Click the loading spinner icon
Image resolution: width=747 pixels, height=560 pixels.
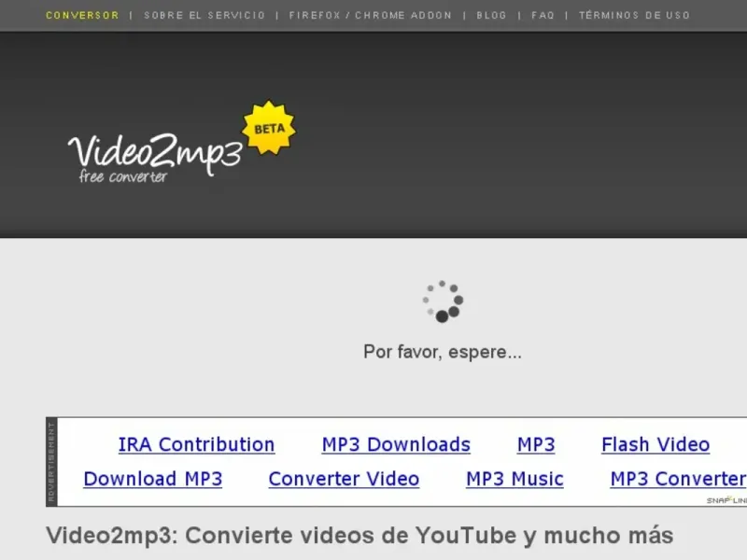(x=443, y=301)
